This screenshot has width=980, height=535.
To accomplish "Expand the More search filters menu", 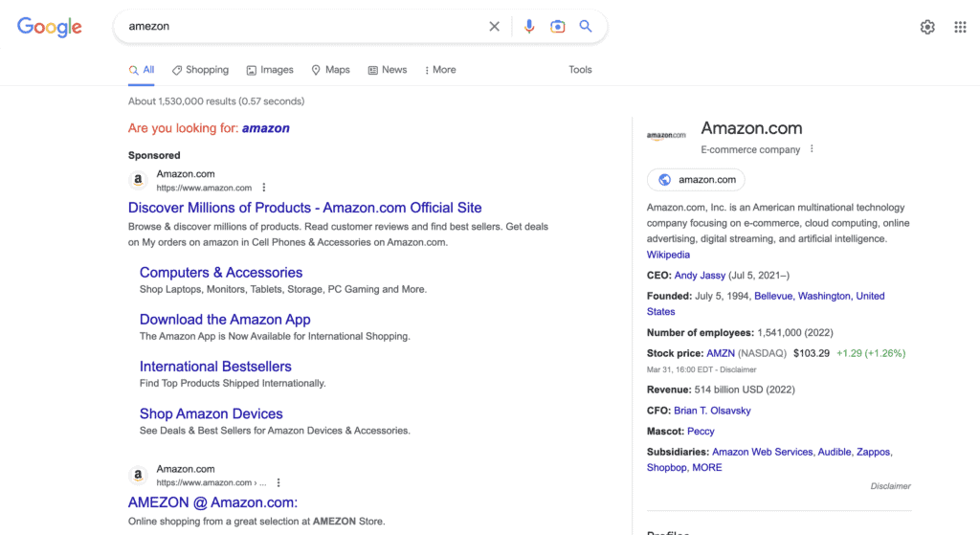I will 440,70.
